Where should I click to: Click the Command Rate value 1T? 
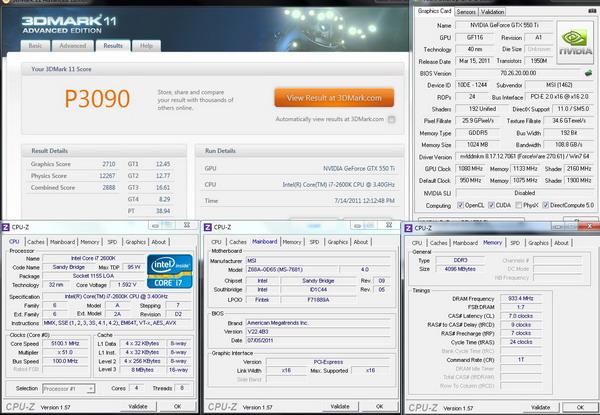521,360
